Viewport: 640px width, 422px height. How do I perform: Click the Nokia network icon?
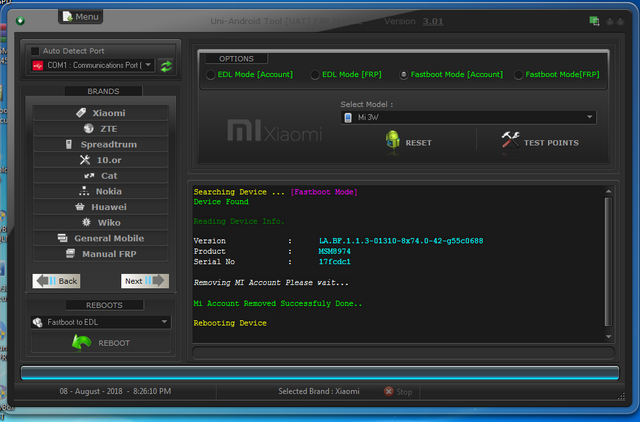point(84,191)
